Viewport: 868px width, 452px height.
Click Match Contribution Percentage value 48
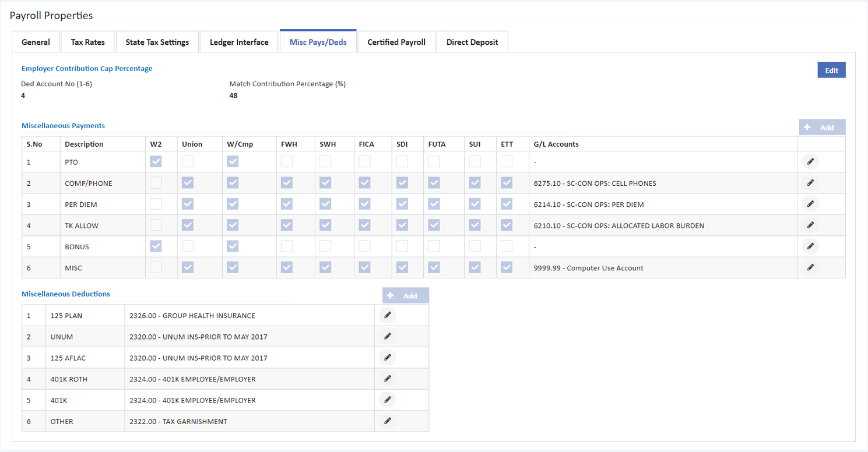click(x=233, y=96)
